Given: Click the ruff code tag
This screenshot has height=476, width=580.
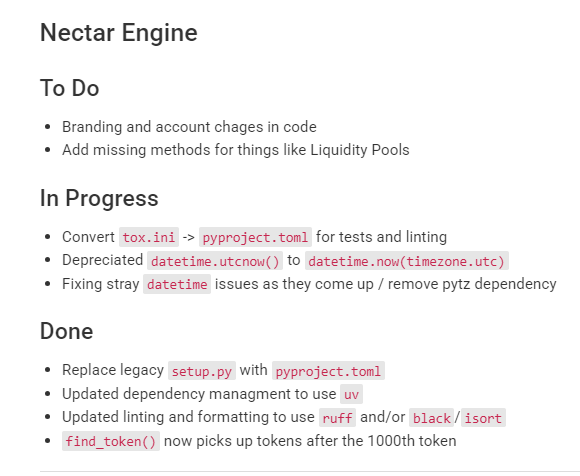Looking at the screenshot, I should pos(337,418).
